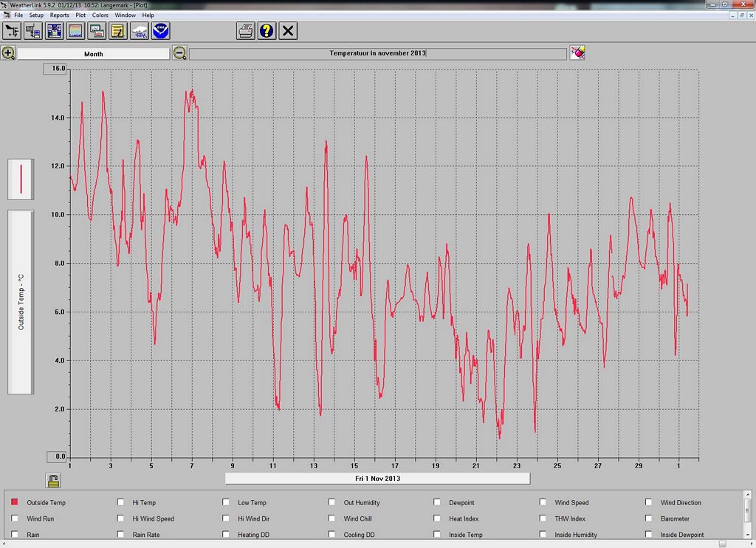Toggle the padlock lock icon below the axis

pos(53,481)
